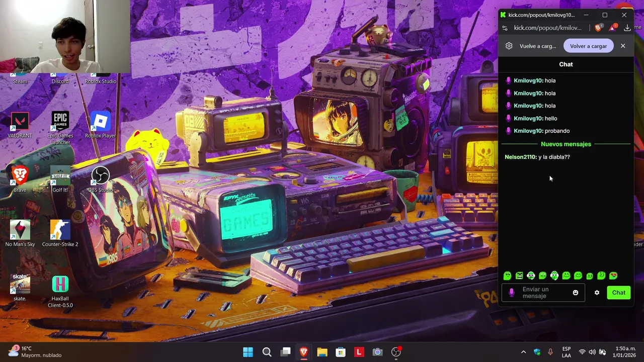Open the red L app on taskbar
The width and height of the screenshot is (644, 362).
[x=359, y=352]
